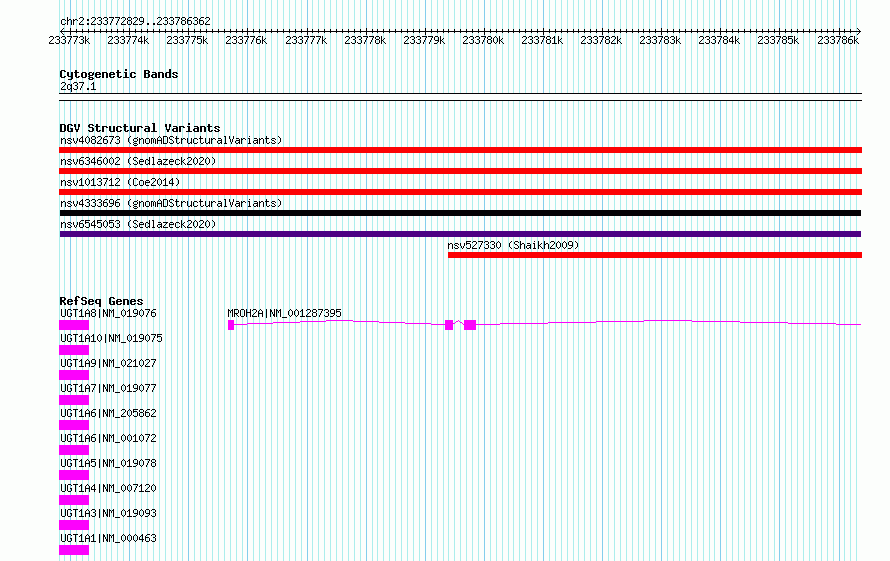Click the nsv4333696 gnomAD variant label

[x=171, y=203]
